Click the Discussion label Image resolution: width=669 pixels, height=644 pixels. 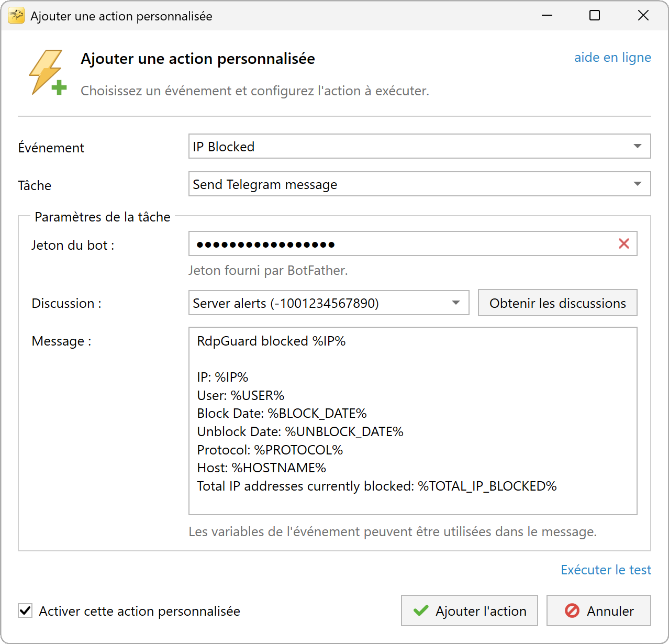(x=66, y=303)
